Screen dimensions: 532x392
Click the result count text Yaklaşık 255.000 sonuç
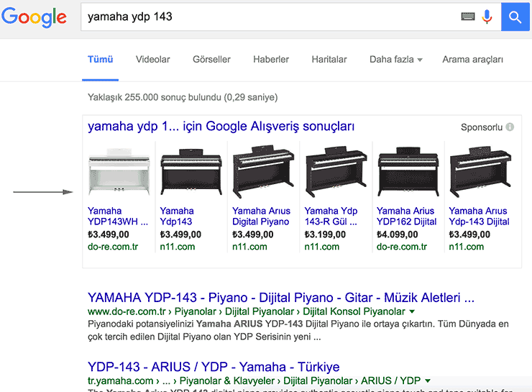coord(183,97)
